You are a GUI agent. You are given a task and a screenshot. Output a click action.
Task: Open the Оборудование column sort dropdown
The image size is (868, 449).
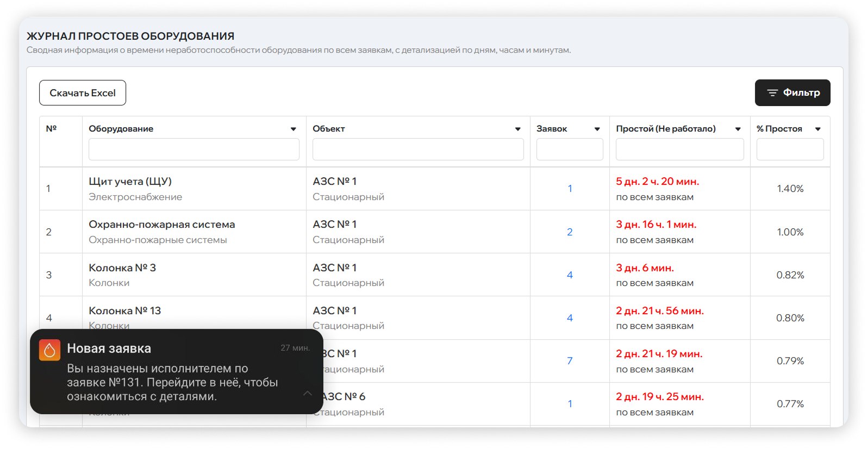pyautogui.click(x=294, y=129)
